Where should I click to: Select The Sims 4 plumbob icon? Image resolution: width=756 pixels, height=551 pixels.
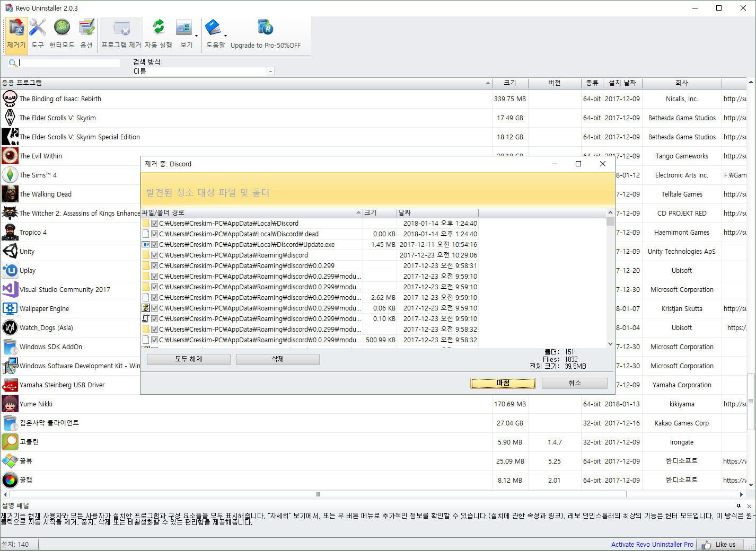10,175
